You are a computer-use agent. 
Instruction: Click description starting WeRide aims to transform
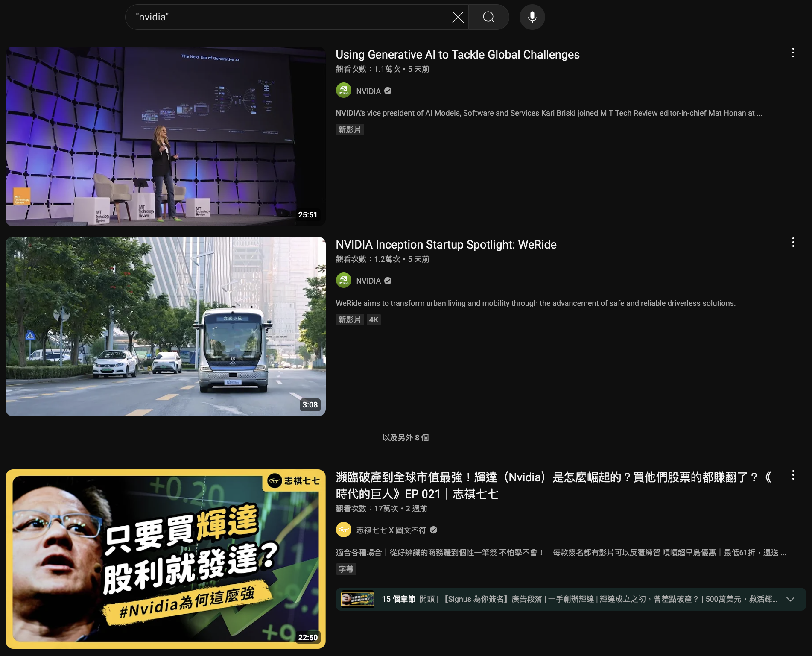[535, 303]
